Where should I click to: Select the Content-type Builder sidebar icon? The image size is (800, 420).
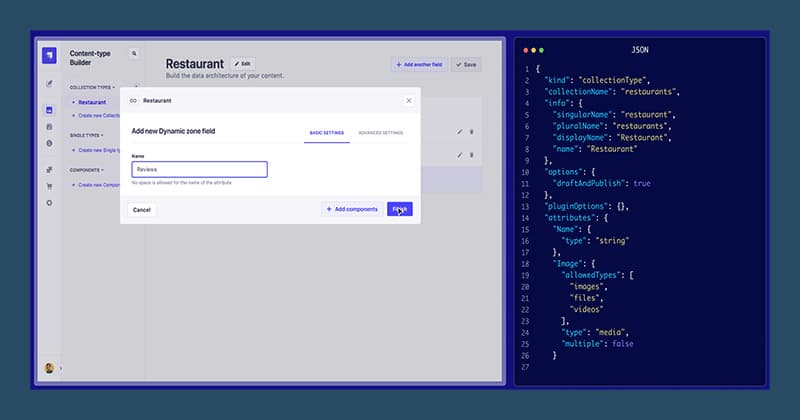(49, 110)
